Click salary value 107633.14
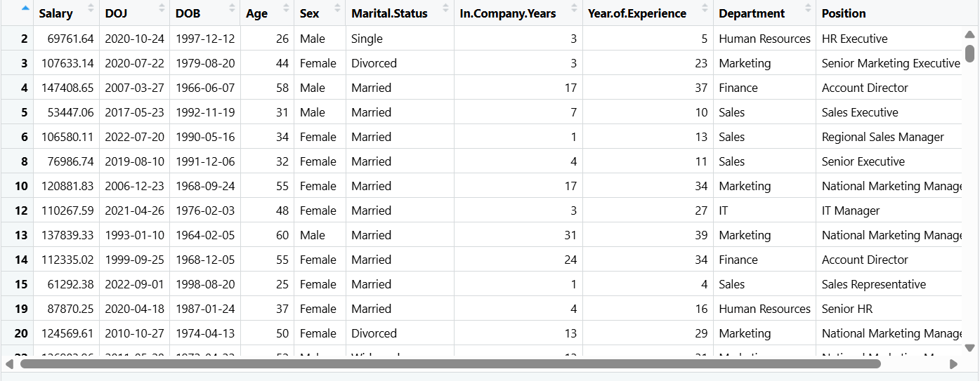 (67, 63)
